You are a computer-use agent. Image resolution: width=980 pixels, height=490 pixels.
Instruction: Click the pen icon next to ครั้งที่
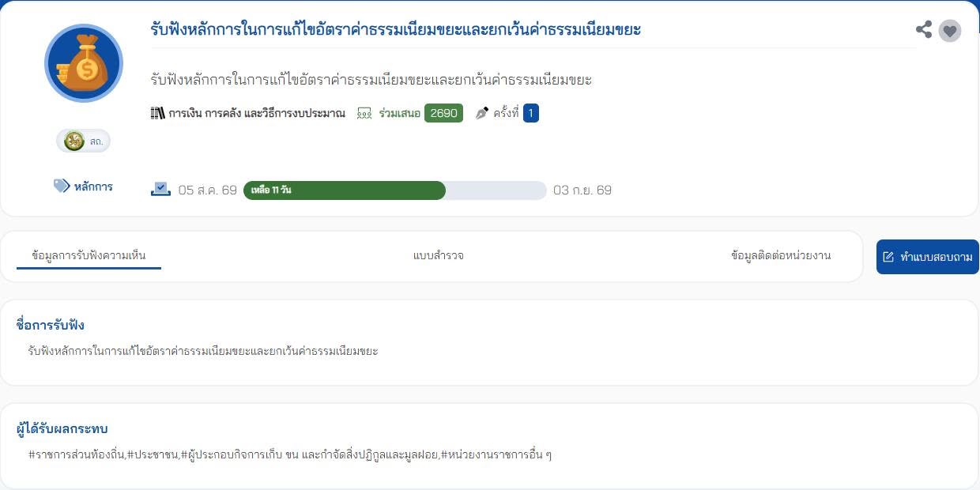point(482,113)
